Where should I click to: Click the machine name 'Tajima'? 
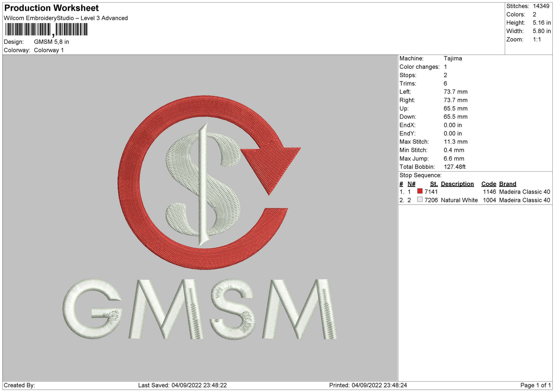tap(453, 58)
